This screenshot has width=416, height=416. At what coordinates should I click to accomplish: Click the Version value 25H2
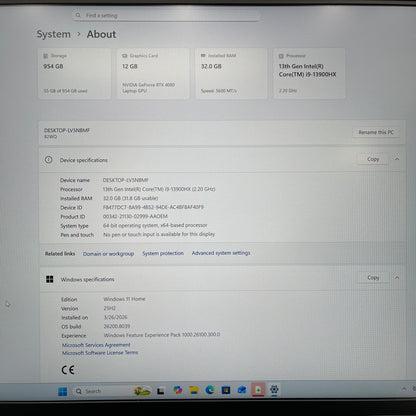coord(110,308)
